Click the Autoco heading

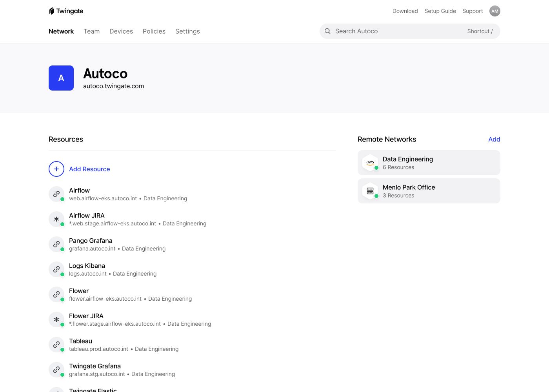pos(105,73)
